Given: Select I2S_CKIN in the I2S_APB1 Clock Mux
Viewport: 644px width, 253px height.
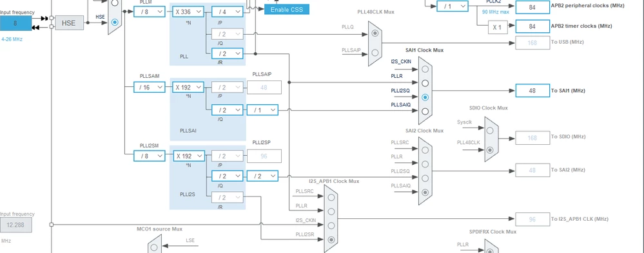Looking at the screenshot, I should 331,225.
